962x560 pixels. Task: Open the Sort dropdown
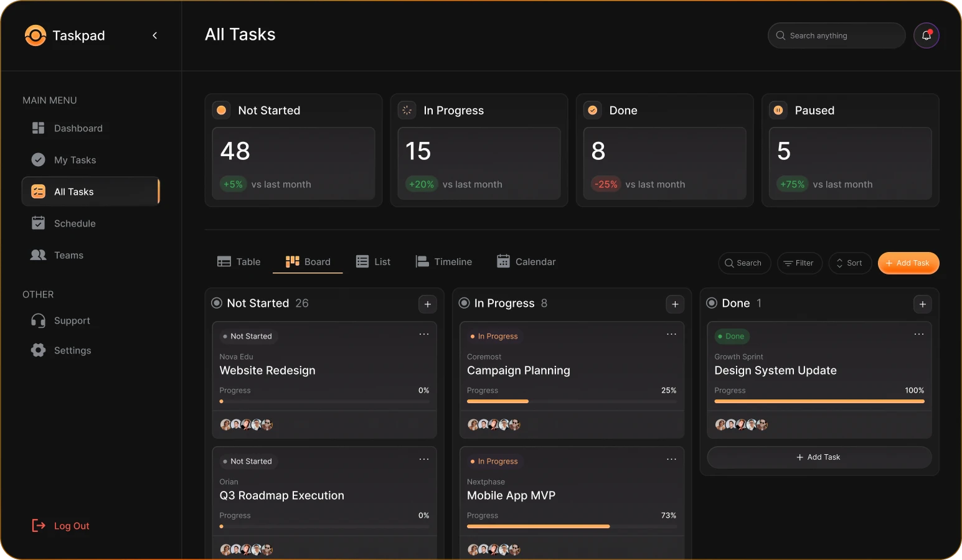tap(849, 263)
